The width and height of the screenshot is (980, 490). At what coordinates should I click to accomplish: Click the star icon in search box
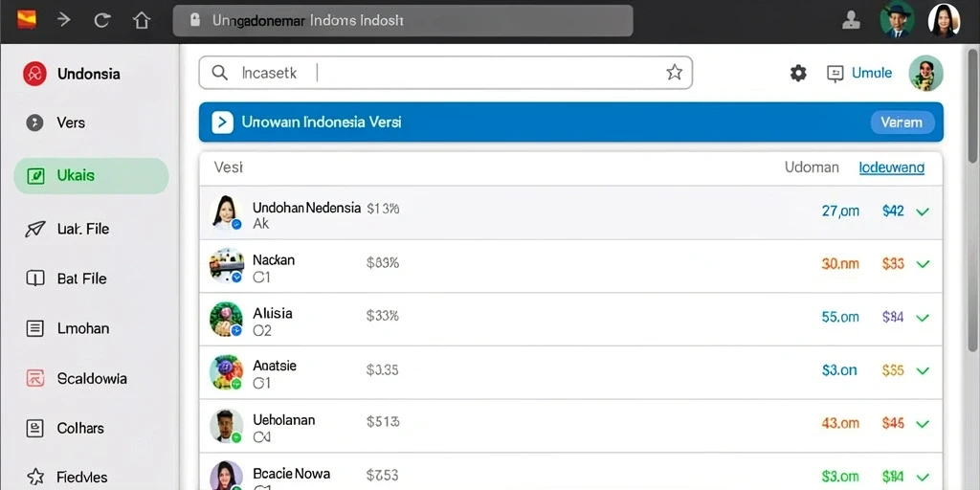coord(674,73)
